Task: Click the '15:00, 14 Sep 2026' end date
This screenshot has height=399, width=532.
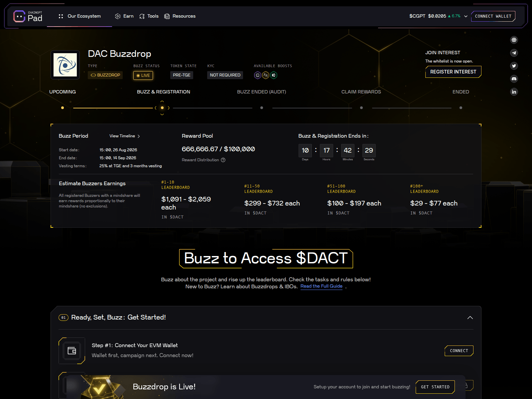Action: pyautogui.click(x=118, y=158)
